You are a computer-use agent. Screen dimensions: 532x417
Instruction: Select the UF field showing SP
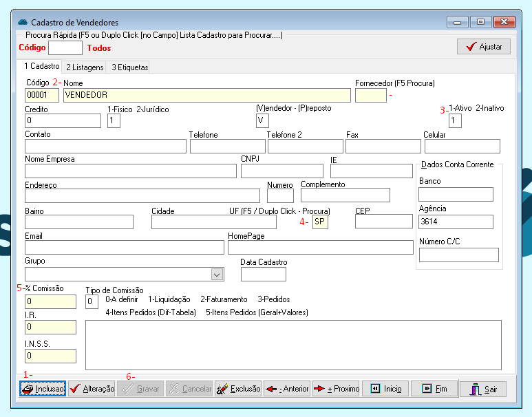(321, 222)
